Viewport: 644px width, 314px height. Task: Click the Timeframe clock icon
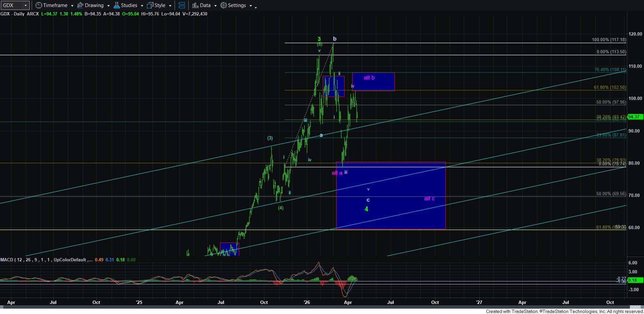[39, 5]
